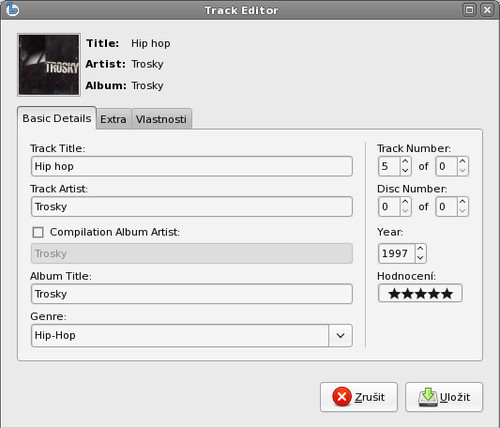Click into the Track Title field
This screenshot has width=500, height=428.
click(x=192, y=166)
